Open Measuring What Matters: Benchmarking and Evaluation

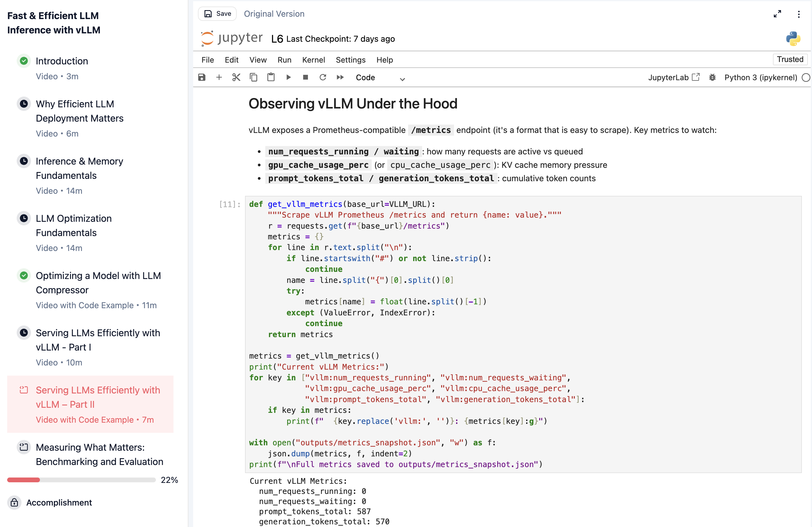99,454
